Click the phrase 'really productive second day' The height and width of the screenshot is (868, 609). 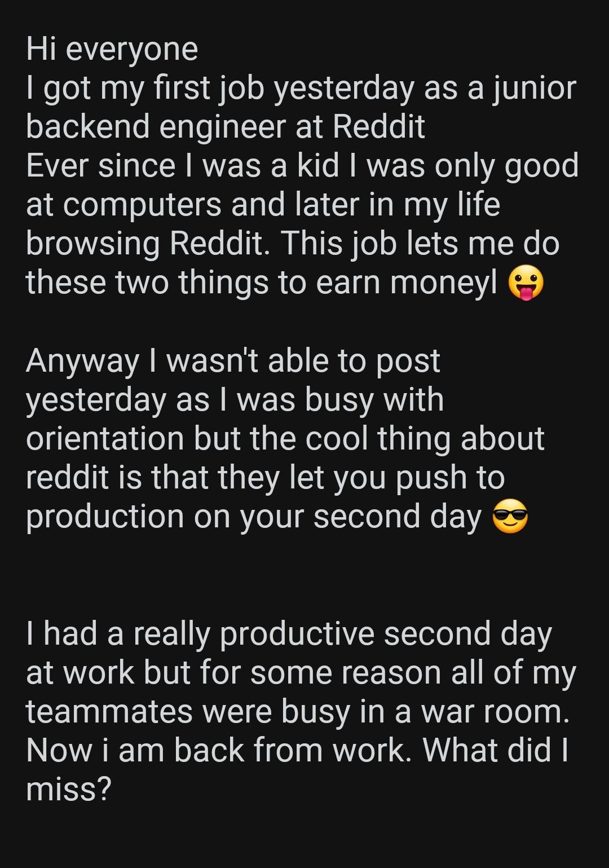pos(342,634)
